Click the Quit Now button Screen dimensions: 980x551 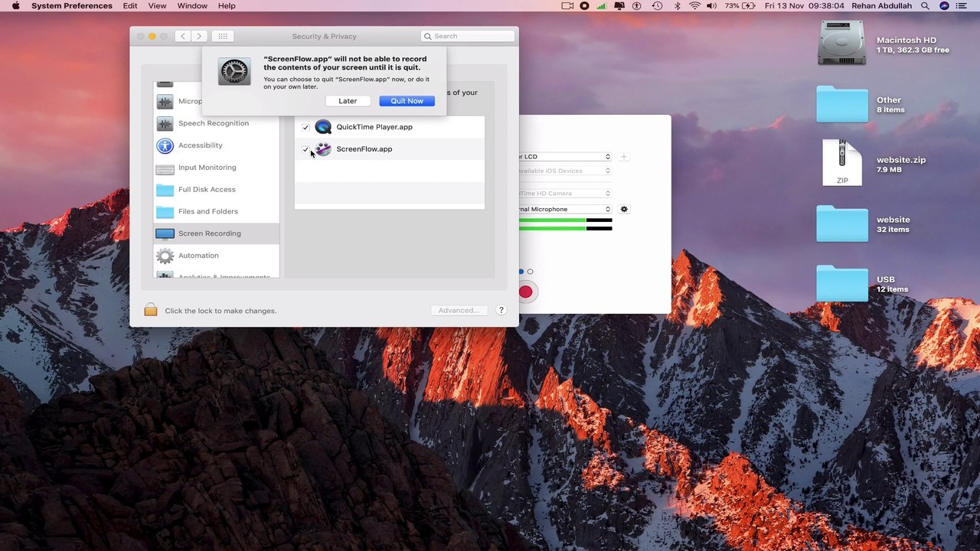click(407, 101)
